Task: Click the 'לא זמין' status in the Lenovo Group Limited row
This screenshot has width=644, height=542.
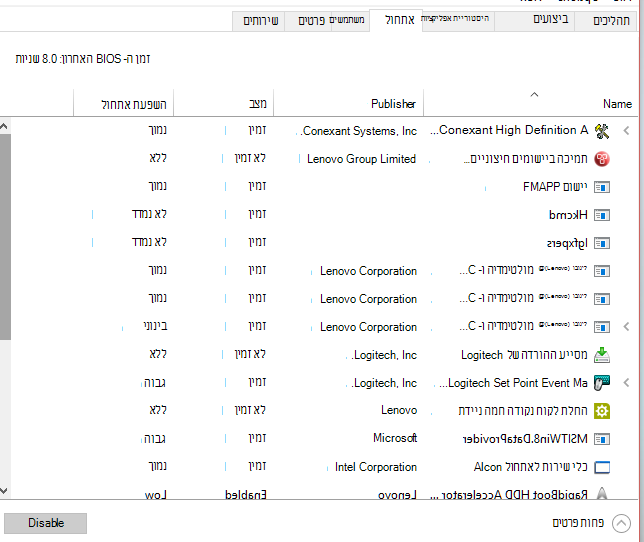Action: (x=250, y=158)
